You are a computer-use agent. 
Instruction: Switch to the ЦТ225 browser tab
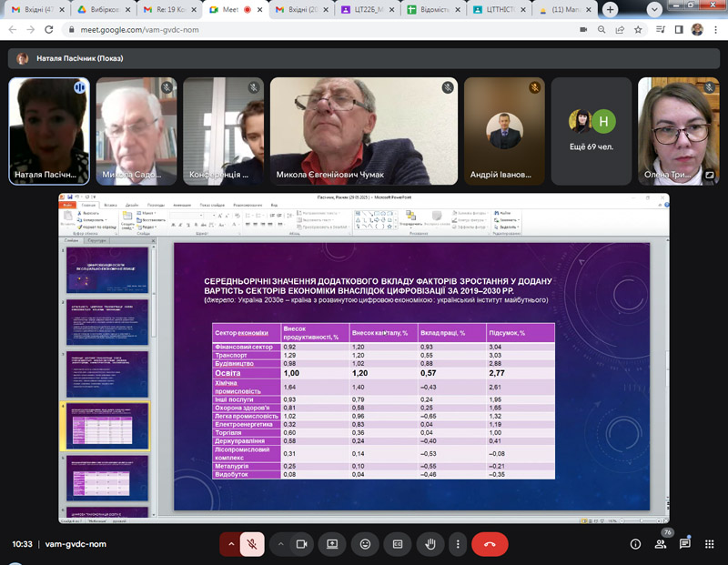tap(366, 9)
